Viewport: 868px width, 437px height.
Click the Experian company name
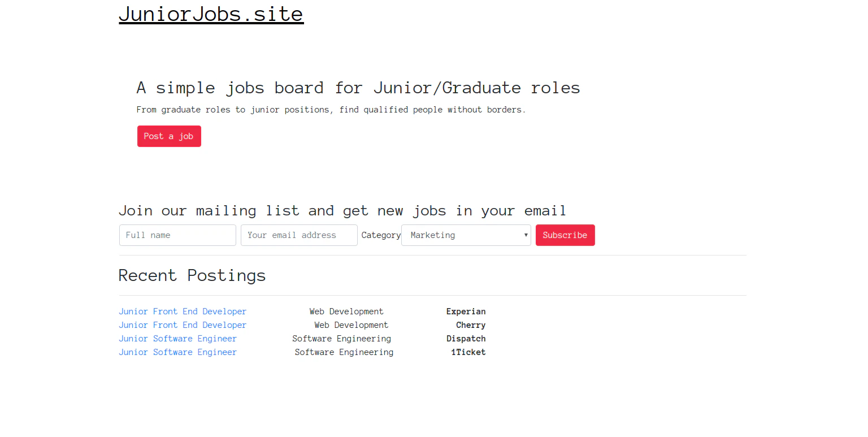(x=466, y=311)
